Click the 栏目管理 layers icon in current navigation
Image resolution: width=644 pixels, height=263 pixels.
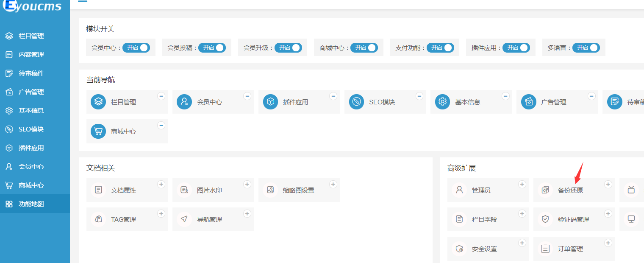coord(99,102)
